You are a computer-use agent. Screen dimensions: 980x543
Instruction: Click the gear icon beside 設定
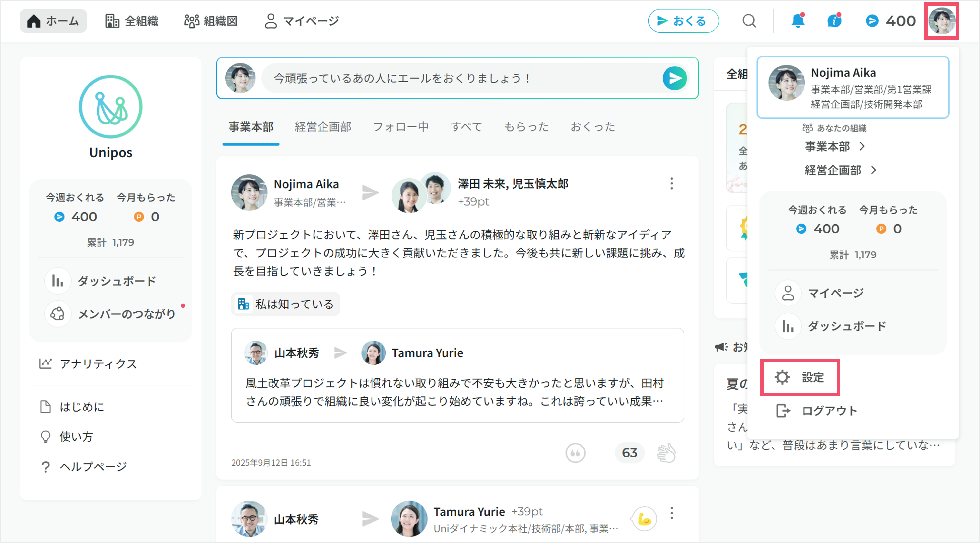[783, 377]
